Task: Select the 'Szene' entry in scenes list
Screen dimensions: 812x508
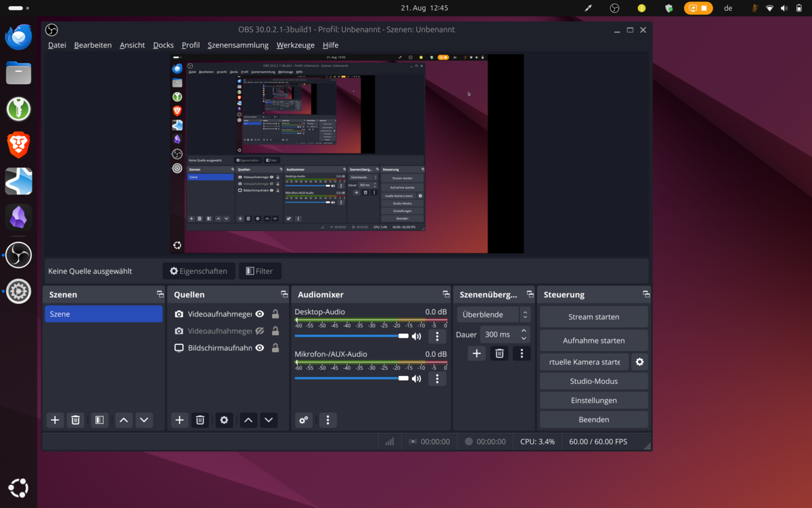Action: click(104, 314)
